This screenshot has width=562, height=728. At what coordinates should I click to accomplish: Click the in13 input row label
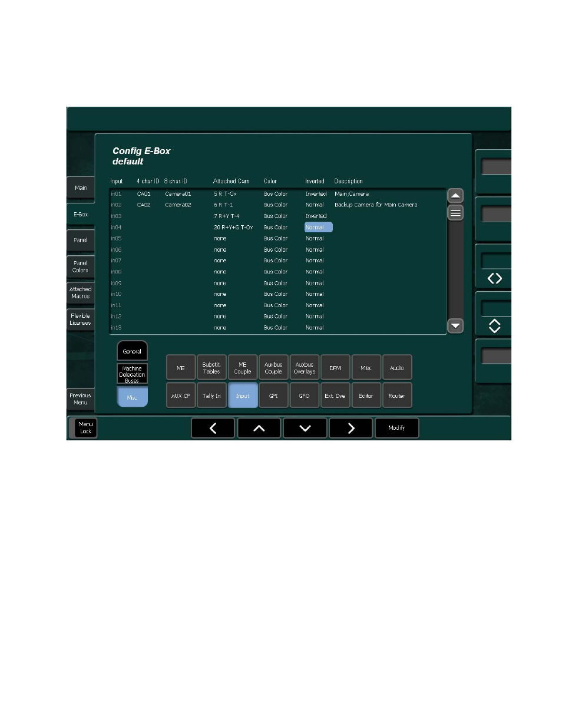[116, 328]
